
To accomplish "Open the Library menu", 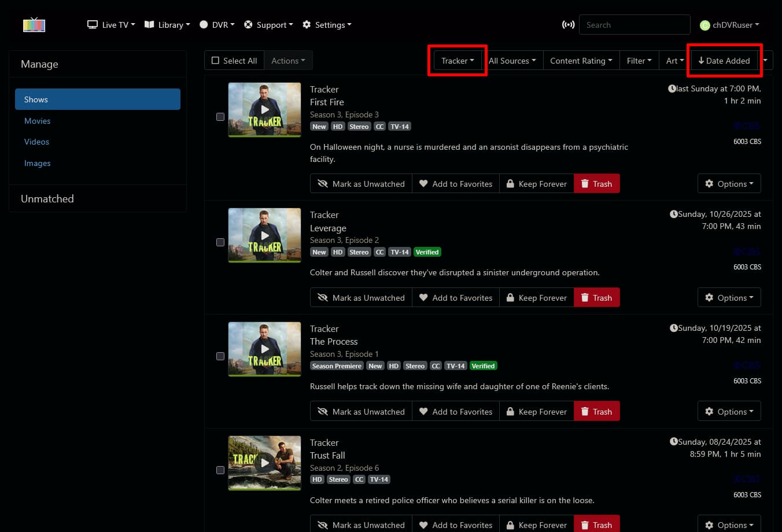I will point(167,25).
